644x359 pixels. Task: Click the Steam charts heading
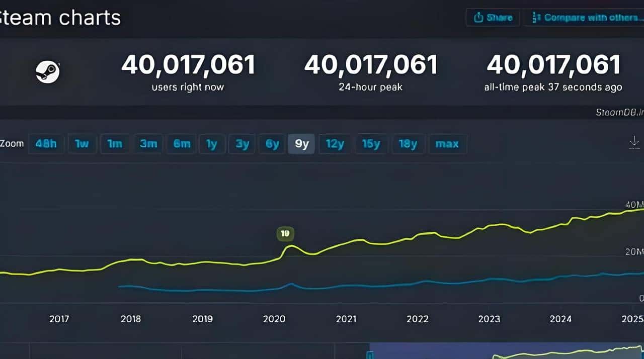60,18
